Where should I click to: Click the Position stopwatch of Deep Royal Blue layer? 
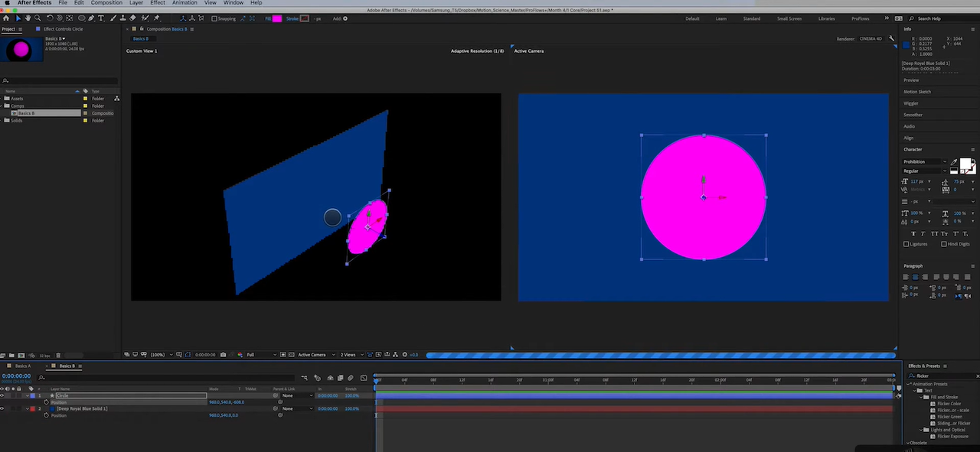coord(46,415)
